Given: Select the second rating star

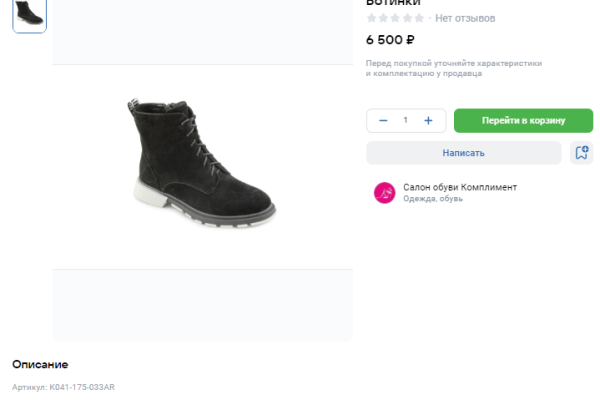Looking at the screenshot, I should pyautogui.click(x=384, y=18).
